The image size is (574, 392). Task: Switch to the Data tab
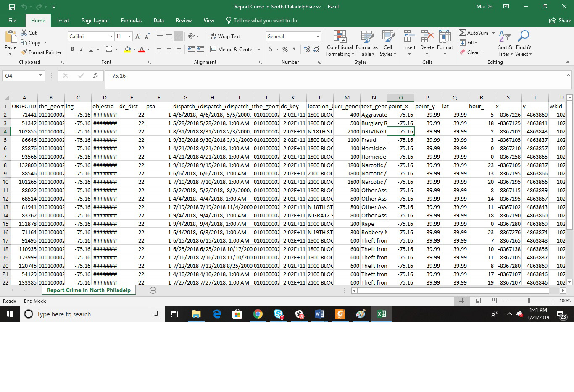tap(159, 20)
